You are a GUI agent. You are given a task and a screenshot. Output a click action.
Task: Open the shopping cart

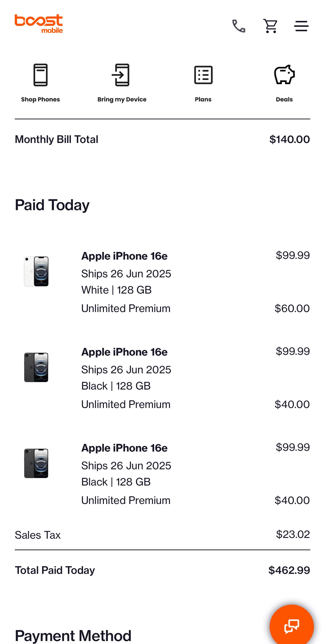click(270, 26)
